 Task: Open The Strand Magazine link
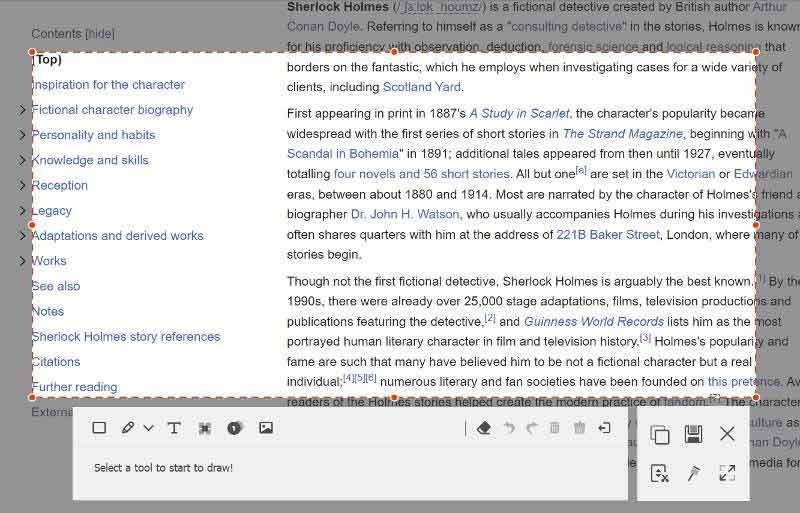click(622, 134)
